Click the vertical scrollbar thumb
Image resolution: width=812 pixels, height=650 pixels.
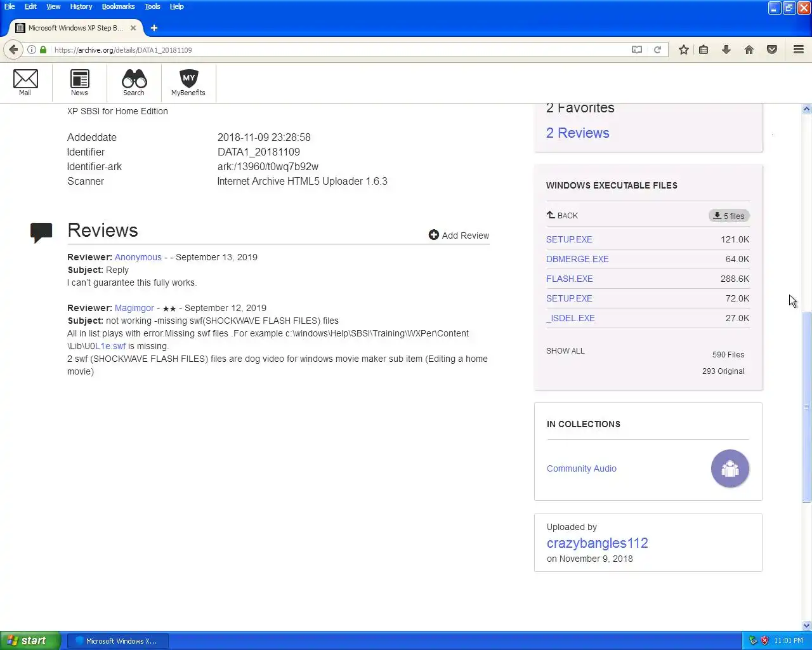806,406
